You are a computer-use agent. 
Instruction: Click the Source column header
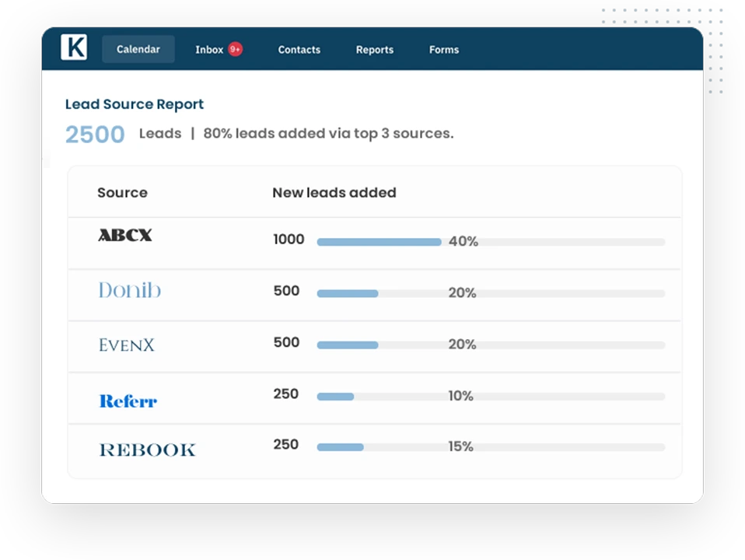123,193
